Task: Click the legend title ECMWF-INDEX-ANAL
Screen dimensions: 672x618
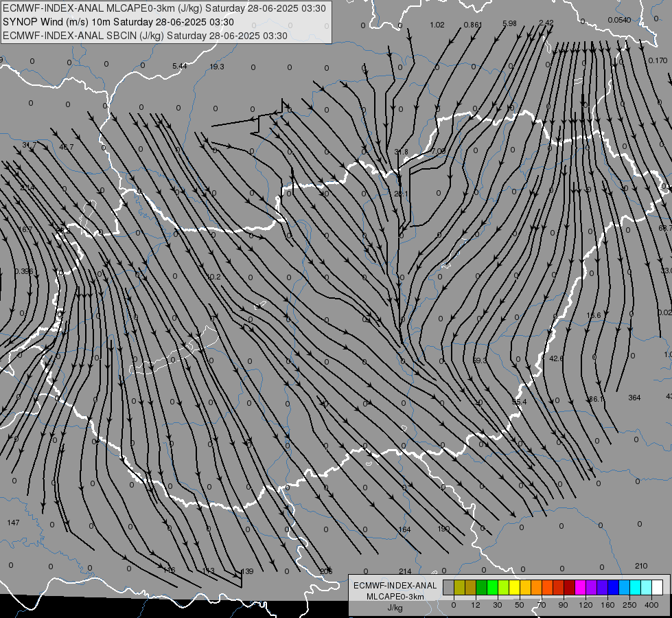Action: 395,586
